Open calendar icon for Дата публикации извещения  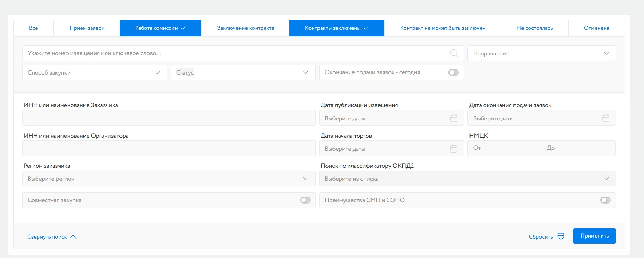click(x=454, y=118)
